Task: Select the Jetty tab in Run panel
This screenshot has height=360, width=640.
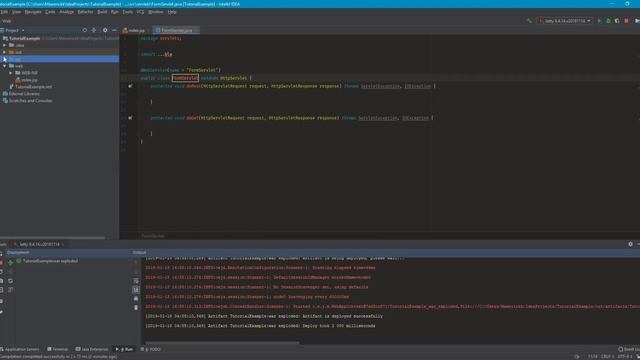Action: click(38, 244)
